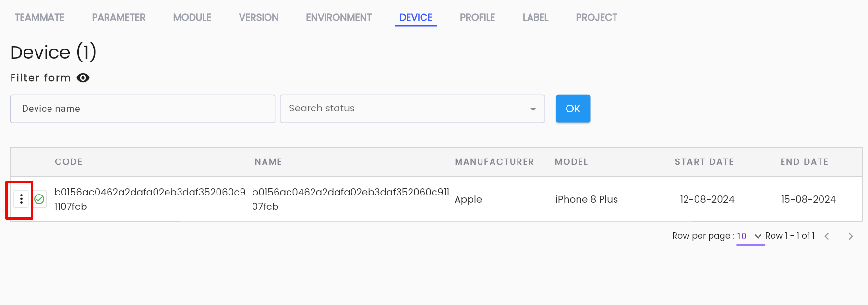Select the MODULE tab
The width and height of the screenshot is (868, 305).
[x=192, y=18]
